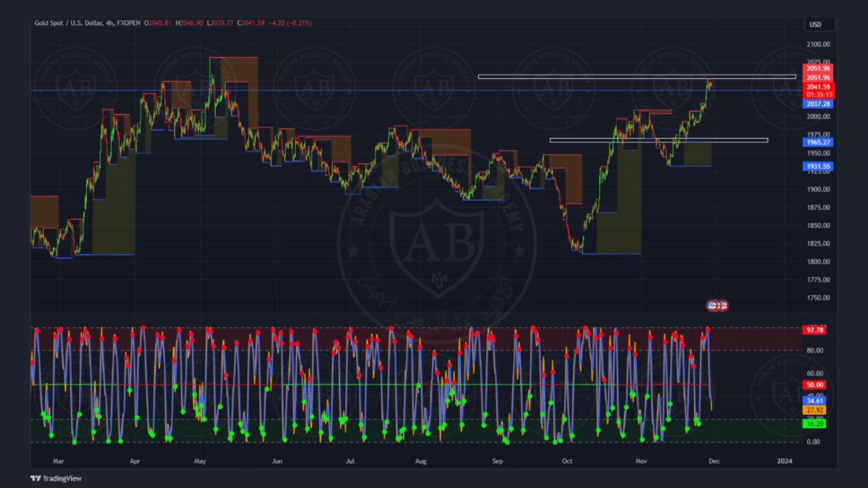
Task: Click the orange 27.92 oscillator value tag
Action: click(x=814, y=410)
